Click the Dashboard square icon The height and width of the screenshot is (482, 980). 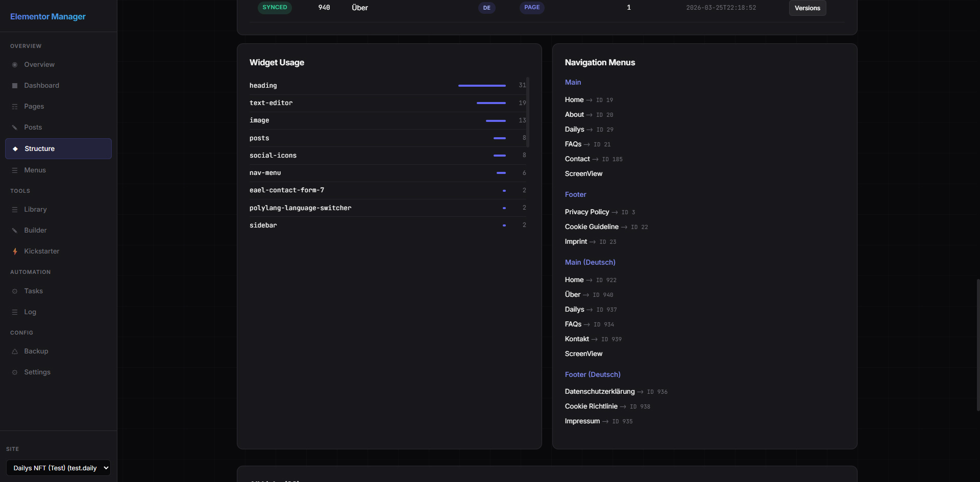tap(15, 86)
